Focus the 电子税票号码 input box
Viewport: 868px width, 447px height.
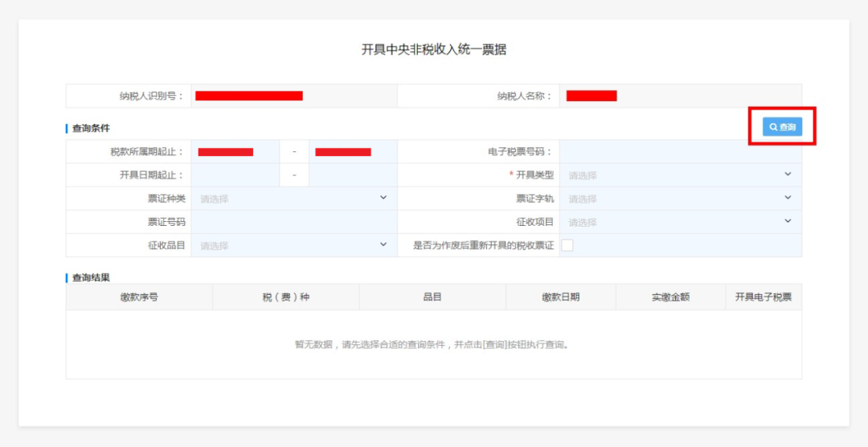(680, 152)
